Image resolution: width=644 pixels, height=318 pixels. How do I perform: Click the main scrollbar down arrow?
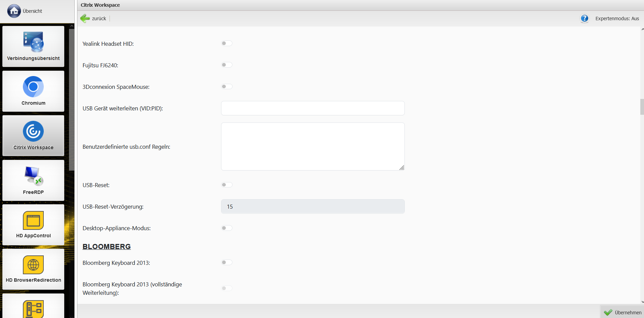pos(642,302)
